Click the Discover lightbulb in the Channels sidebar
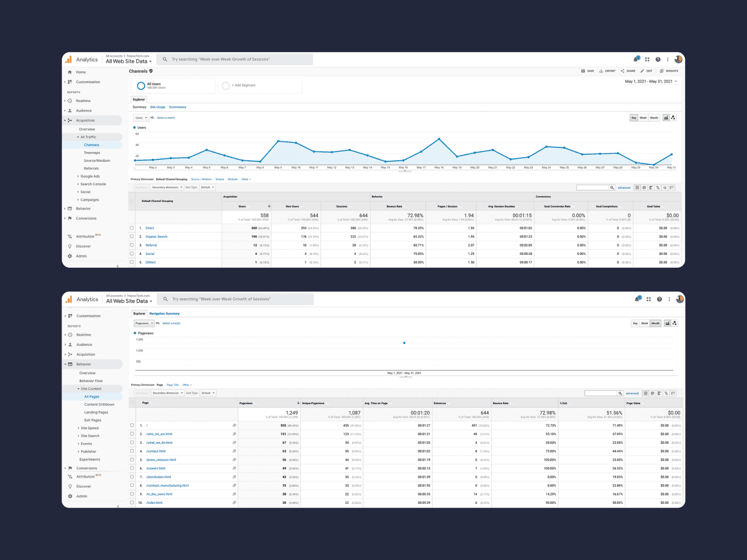 [x=70, y=246]
